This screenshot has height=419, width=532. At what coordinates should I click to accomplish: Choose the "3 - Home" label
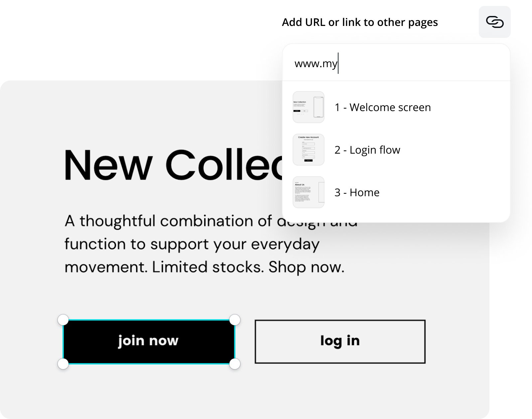pos(357,193)
